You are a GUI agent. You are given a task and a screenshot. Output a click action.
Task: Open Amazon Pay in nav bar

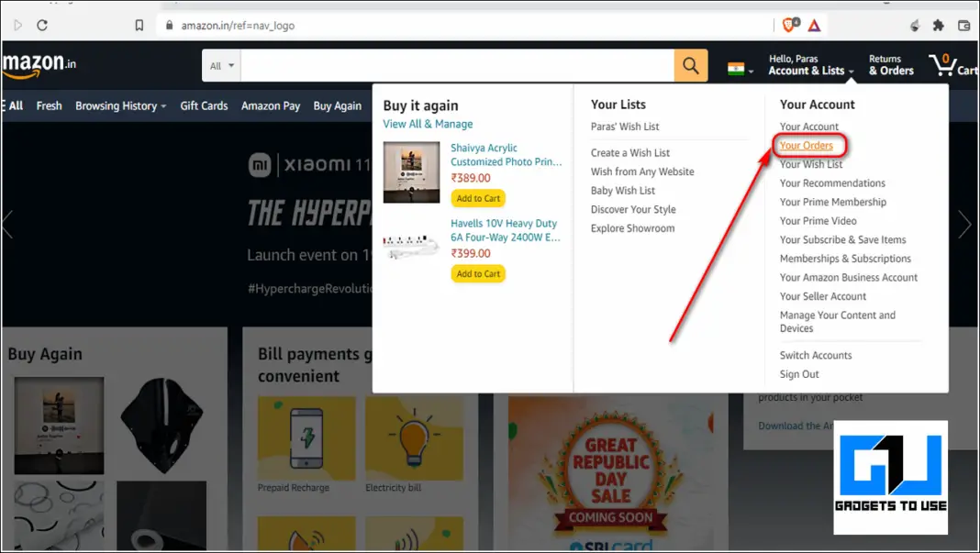pos(271,105)
